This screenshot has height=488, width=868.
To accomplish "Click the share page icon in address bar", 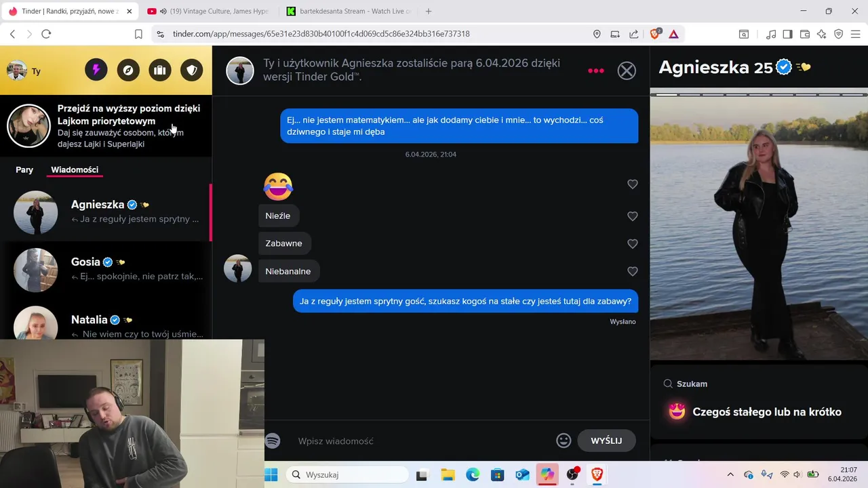I will (633, 34).
